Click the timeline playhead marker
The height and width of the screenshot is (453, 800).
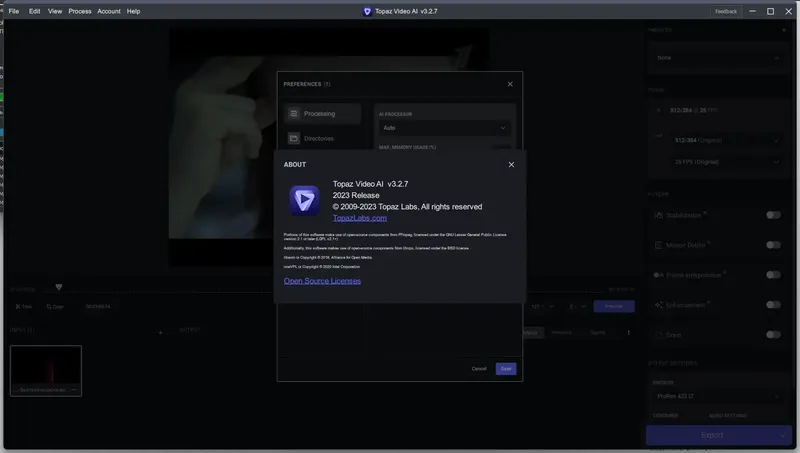tap(59, 287)
